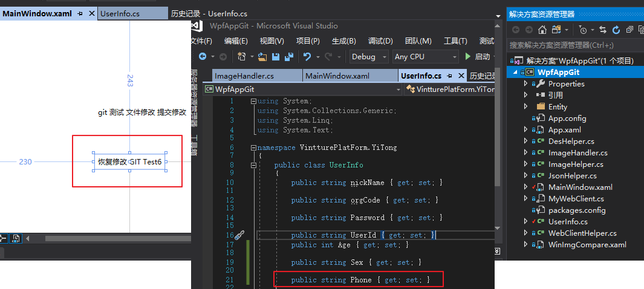Collapse the namespace block on line 6
644x289 pixels.
pyautogui.click(x=253, y=148)
